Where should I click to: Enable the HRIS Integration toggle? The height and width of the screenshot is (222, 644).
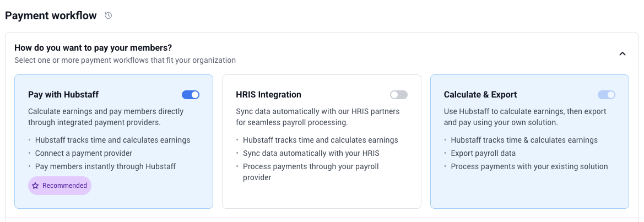pyautogui.click(x=399, y=95)
